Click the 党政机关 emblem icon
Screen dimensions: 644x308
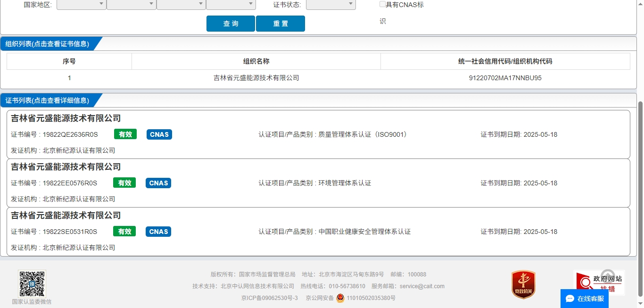coord(523,284)
